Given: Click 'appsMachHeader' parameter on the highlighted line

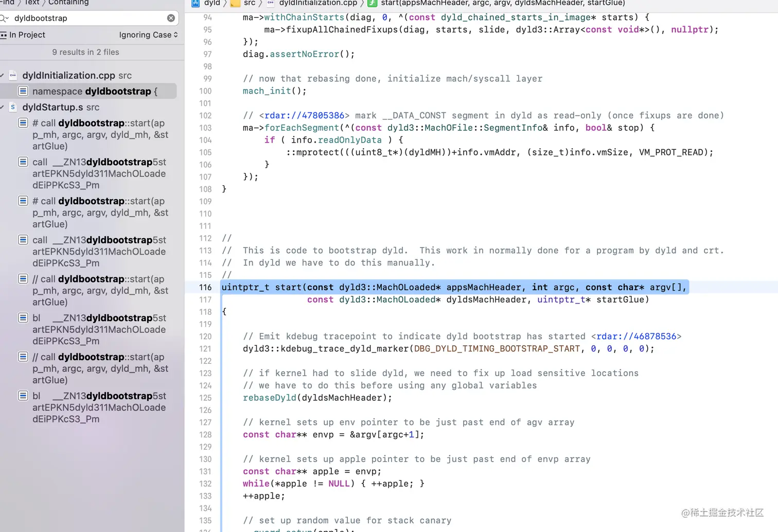Looking at the screenshot, I should [x=484, y=287].
